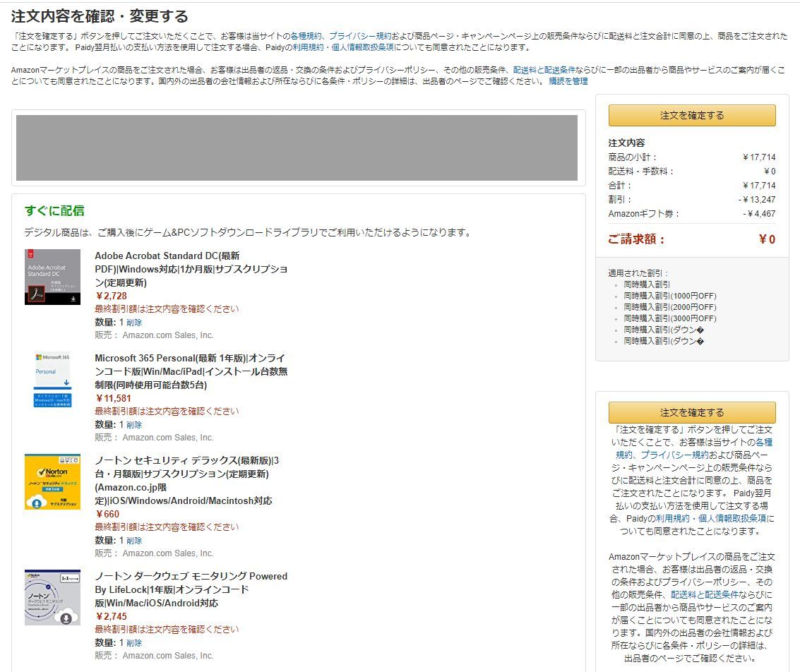Click the top 注文を確定する button
800x672 pixels.
[x=692, y=115]
